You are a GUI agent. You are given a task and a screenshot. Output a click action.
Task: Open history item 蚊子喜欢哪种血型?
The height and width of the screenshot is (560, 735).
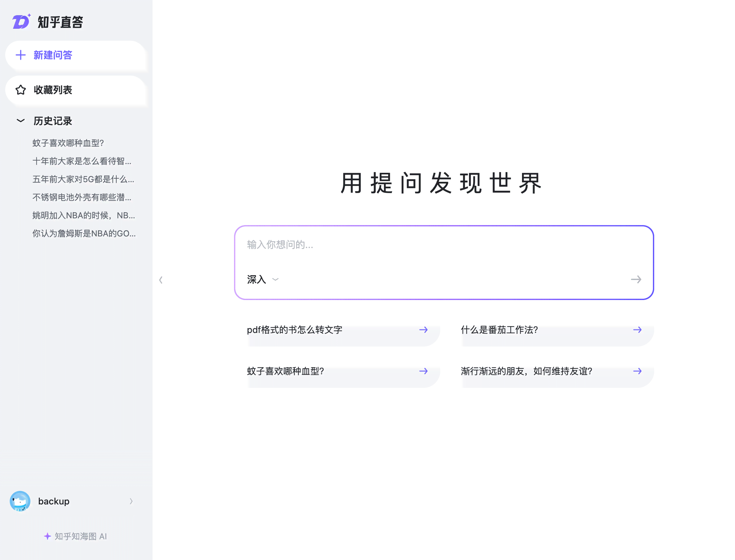[68, 143]
